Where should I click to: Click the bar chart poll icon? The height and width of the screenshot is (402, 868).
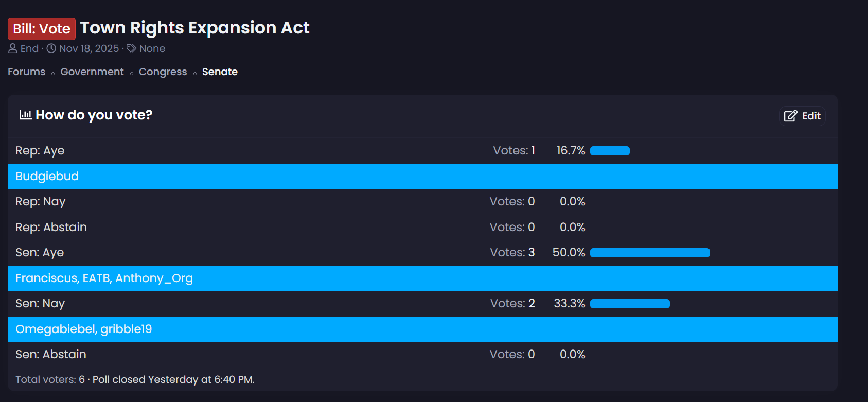point(25,115)
